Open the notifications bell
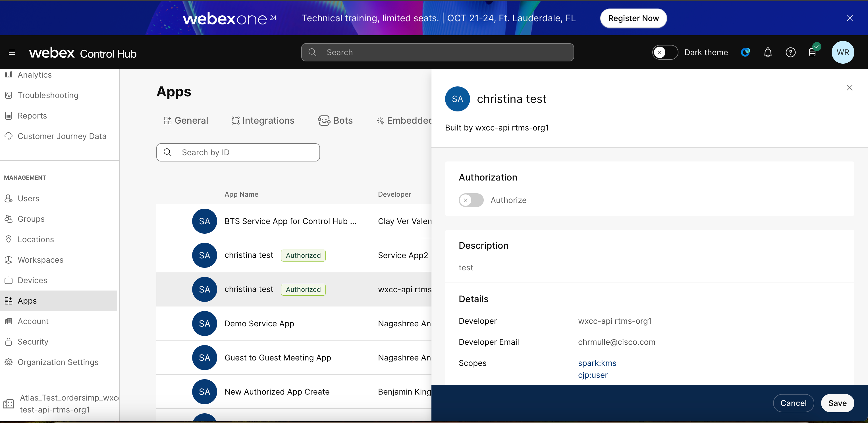The height and width of the screenshot is (423, 868). [768, 53]
